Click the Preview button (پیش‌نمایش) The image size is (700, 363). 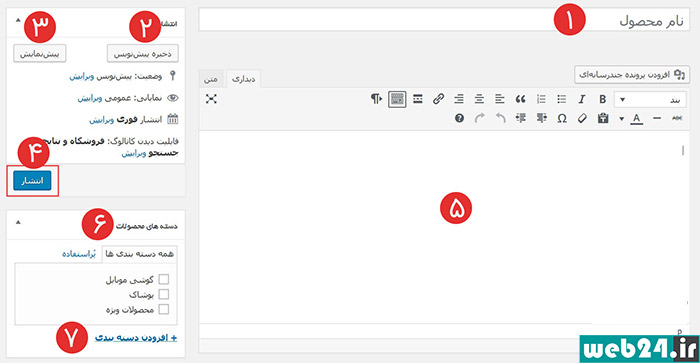click(39, 53)
